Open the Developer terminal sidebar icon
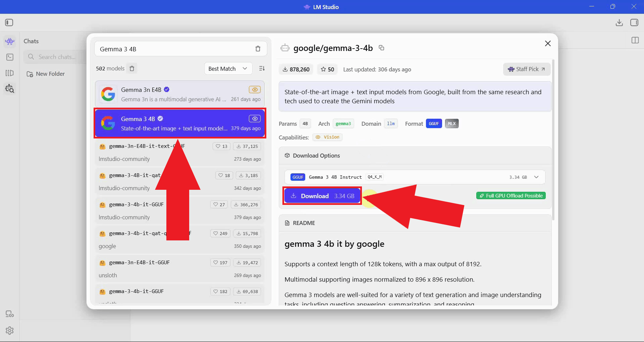The height and width of the screenshot is (342, 644). pyautogui.click(x=10, y=57)
